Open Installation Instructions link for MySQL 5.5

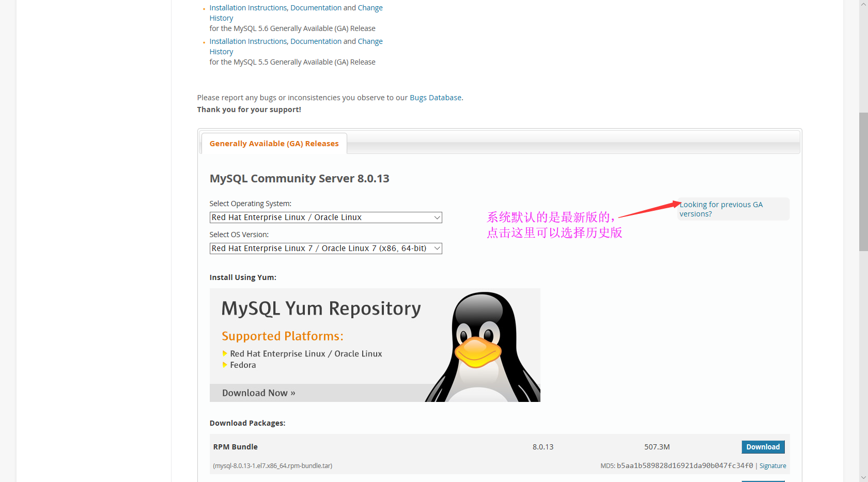click(x=248, y=41)
